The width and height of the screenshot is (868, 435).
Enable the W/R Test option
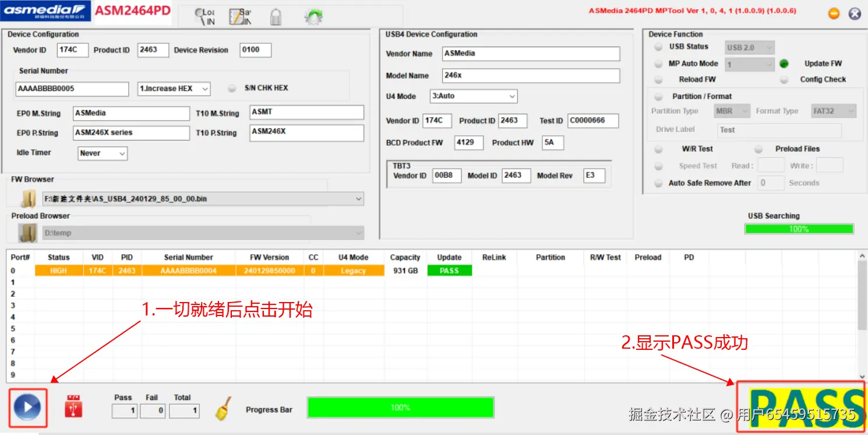coord(658,149)
